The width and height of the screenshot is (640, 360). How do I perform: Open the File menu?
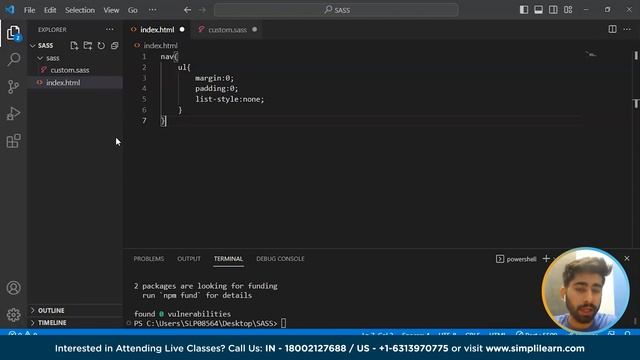pyautogui.click(x=29, y=10)
